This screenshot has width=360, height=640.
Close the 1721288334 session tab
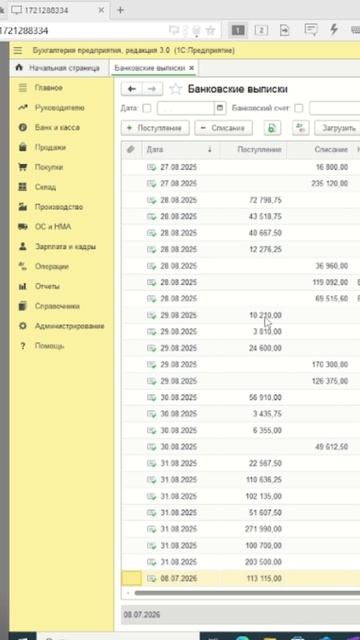click(101, 10)
